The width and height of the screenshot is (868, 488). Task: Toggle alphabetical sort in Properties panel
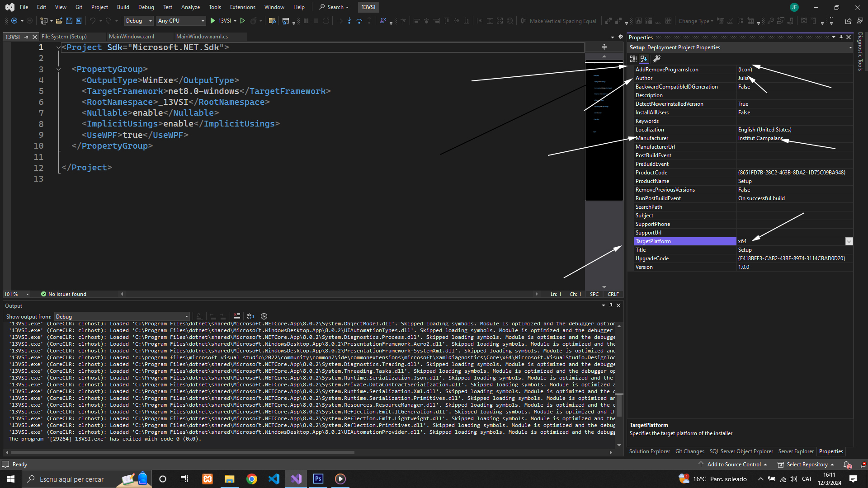[644, 58]
